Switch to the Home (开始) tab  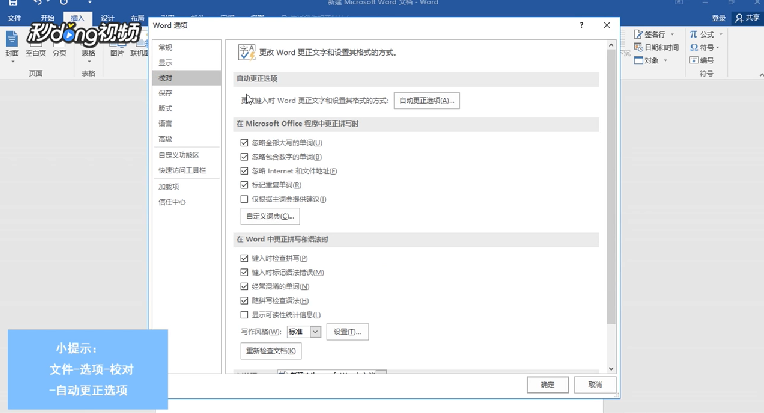point(47,18)
